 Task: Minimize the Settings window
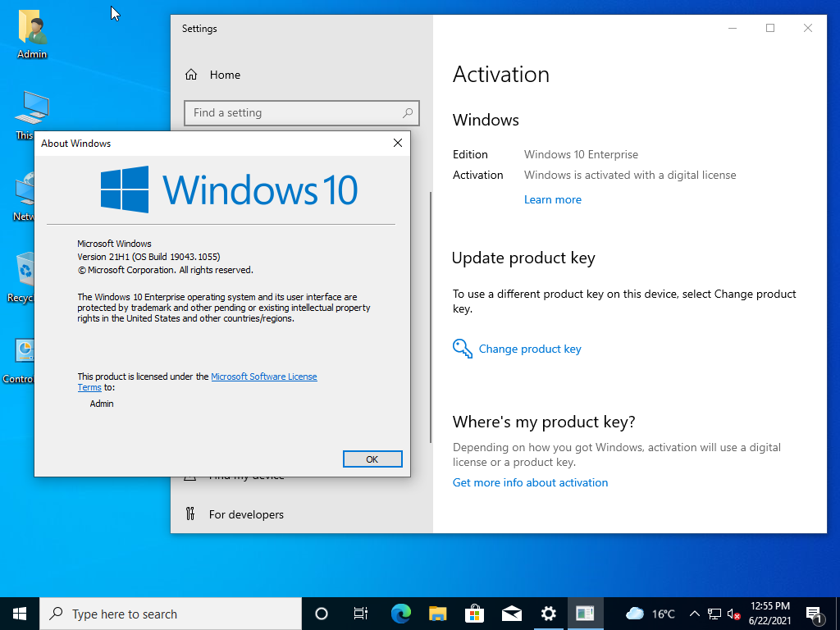733,28
